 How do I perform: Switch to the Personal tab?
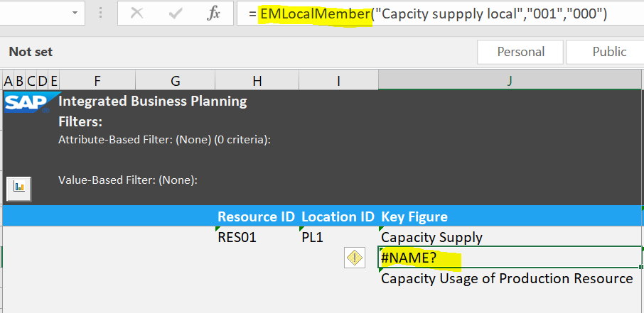[x=520, y=52]
